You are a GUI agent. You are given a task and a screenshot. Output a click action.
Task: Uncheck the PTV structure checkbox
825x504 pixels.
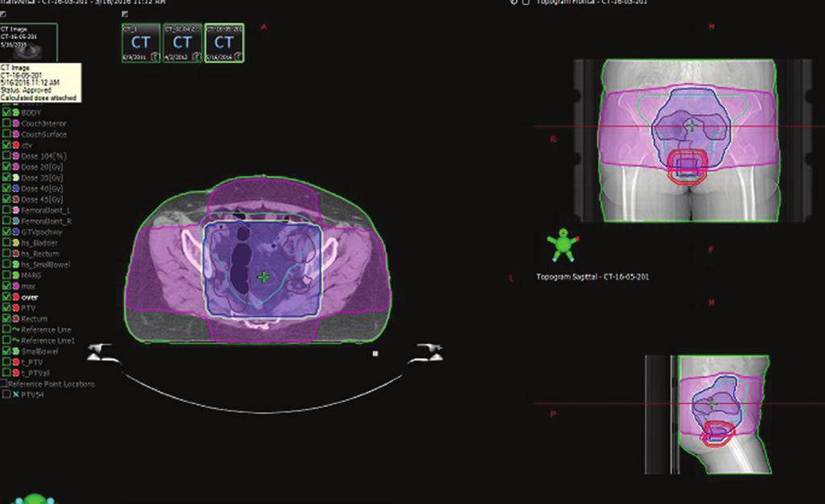point(6,308)
